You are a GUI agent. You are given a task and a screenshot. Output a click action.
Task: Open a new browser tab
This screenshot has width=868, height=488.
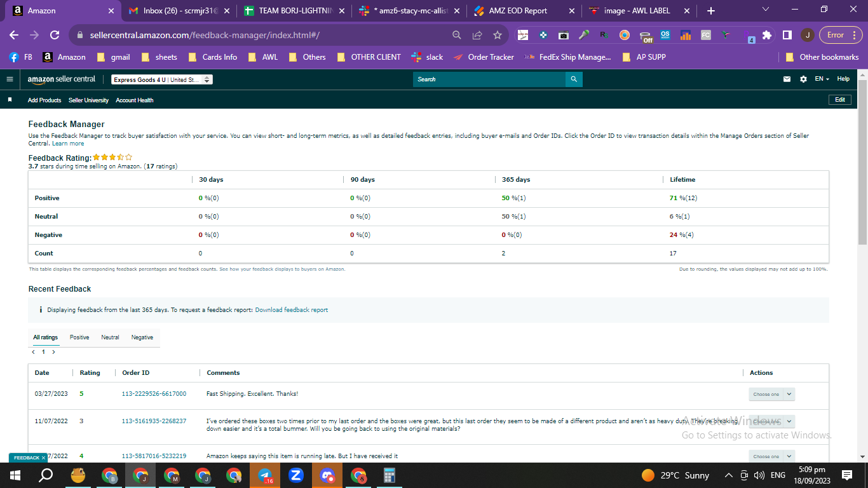click(710, 11)
